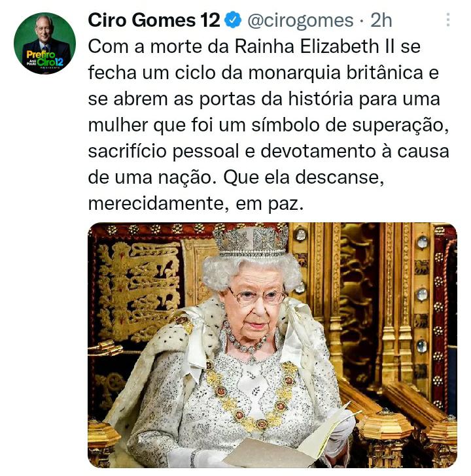Click the last line merecidamente, em paz.

pyautogui.click(x=196, y=203)
